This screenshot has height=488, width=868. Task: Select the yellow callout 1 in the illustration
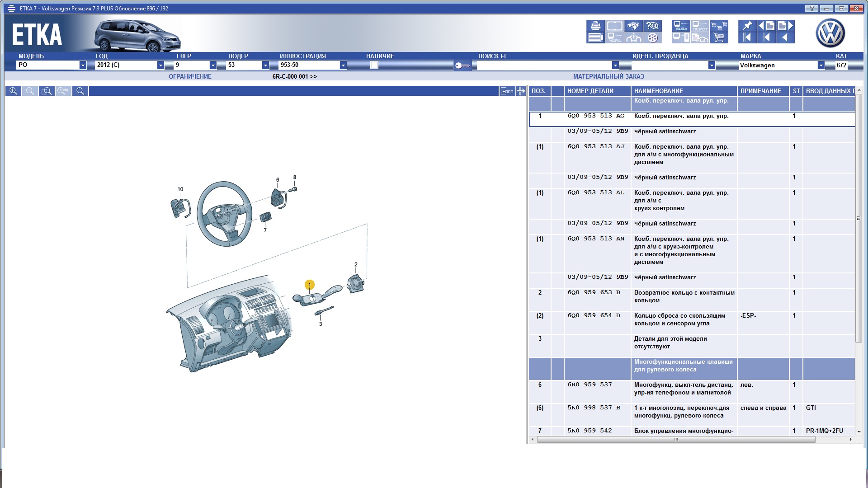309,285
